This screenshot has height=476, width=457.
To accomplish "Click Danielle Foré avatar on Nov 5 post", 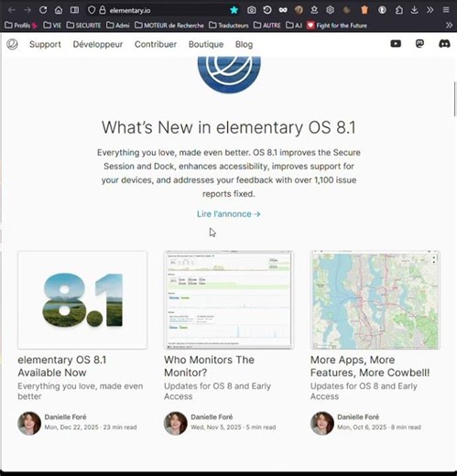I will 176,423.
